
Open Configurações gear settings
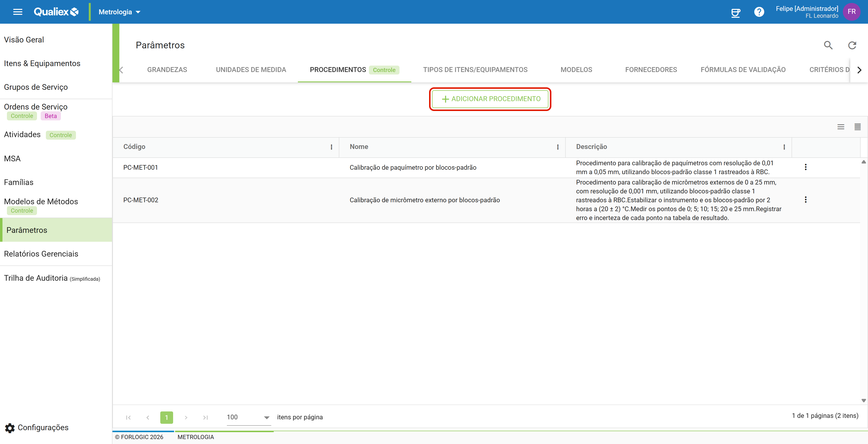coord(37,427)
